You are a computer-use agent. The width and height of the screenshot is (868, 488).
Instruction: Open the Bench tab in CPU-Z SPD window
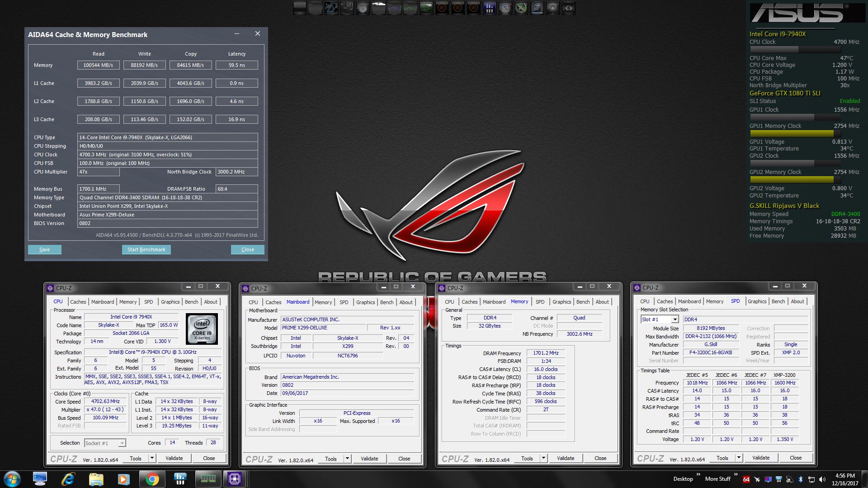(x=778, y=301)
